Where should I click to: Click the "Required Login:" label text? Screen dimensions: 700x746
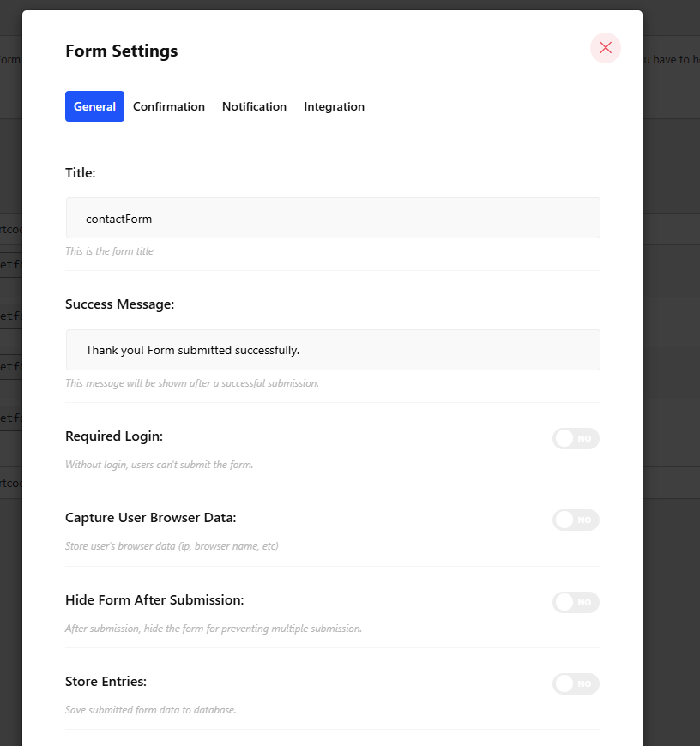pyautogui.click(x=114, y=436)
